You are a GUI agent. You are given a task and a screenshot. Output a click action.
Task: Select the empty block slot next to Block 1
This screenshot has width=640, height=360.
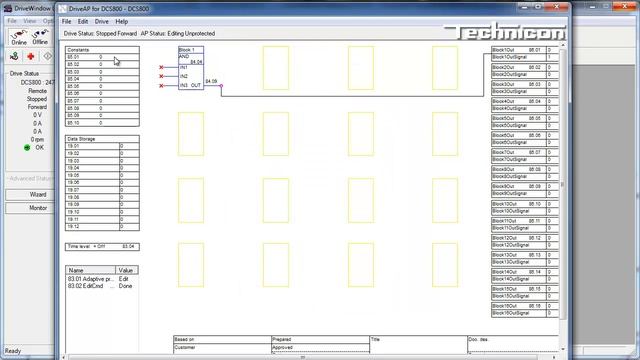coord(276,68)
